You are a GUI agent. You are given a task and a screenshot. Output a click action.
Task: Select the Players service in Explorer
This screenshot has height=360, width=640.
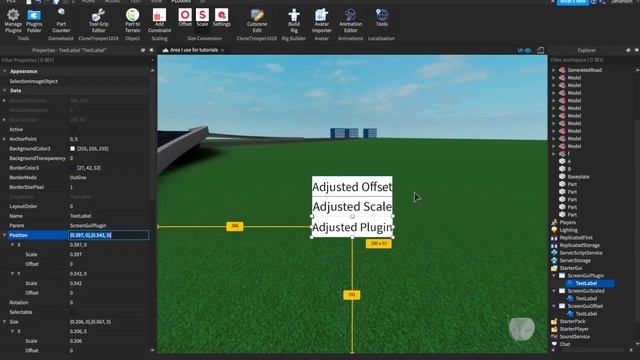[567, 222]
